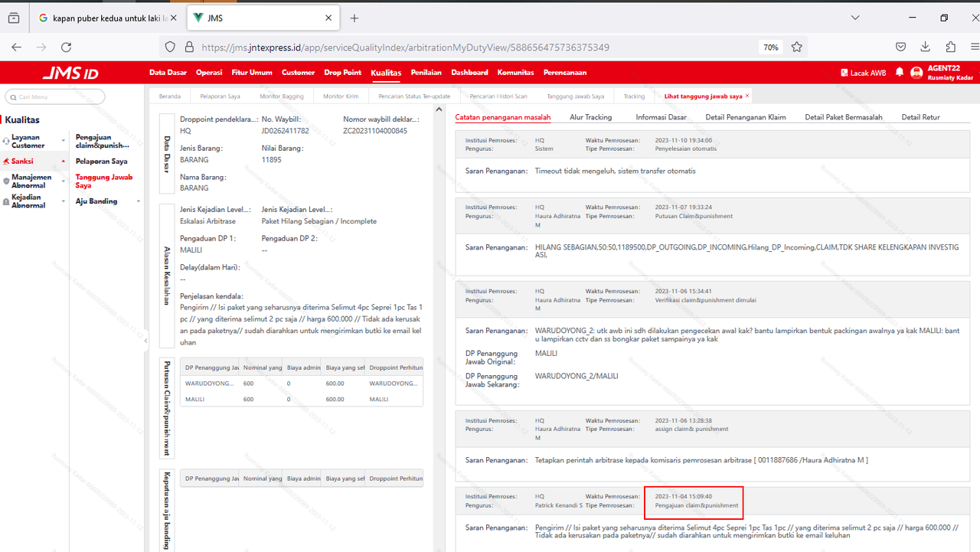Select the Alur Tracking tab
The image size is (980, 552).
[590, 117]
